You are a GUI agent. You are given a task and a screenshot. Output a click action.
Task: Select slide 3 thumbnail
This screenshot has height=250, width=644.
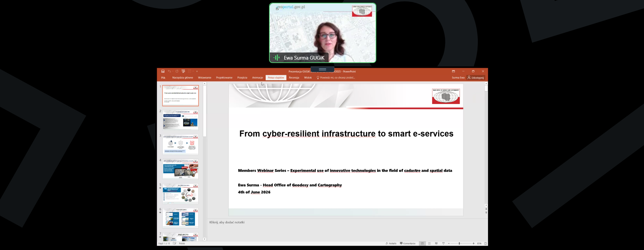180,145
